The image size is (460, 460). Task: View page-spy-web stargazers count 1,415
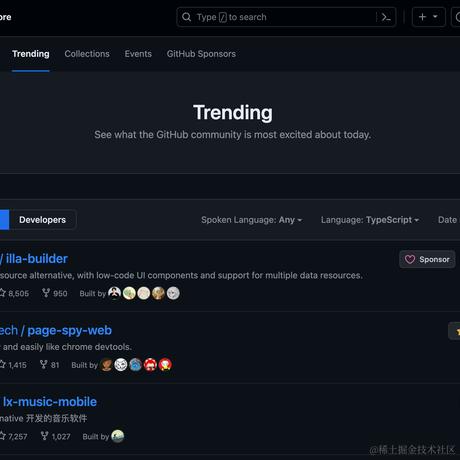tap(13, 365)
